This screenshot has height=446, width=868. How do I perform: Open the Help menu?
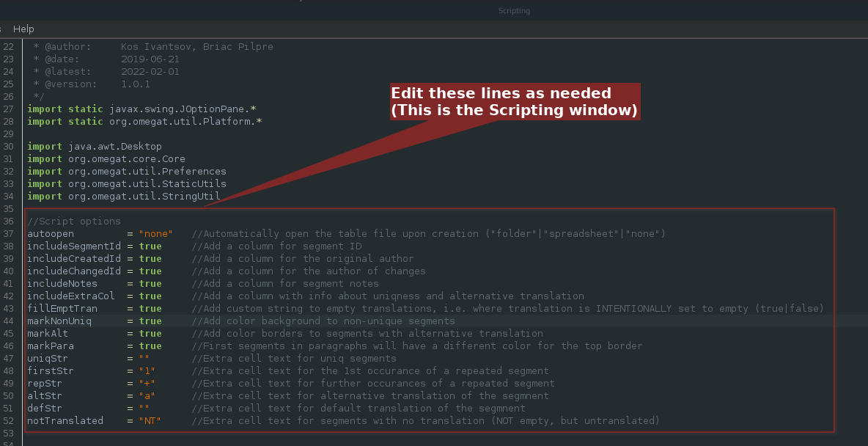(23, 29)
